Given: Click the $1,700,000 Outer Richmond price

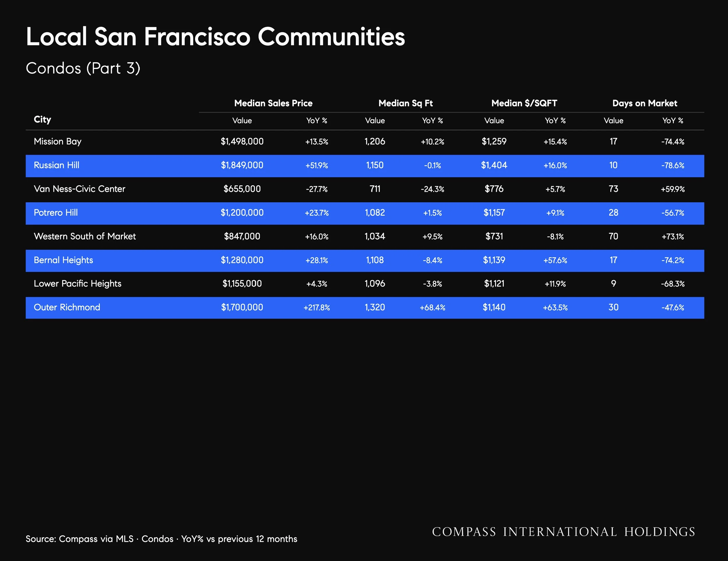Looking at the screenshot, I should pos(242,307).
